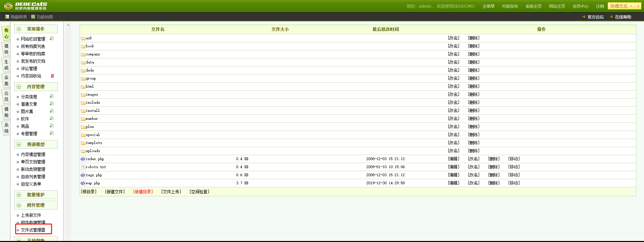644x242 pixels.
Task: Open the company folder icon
Action: point(83,54)
